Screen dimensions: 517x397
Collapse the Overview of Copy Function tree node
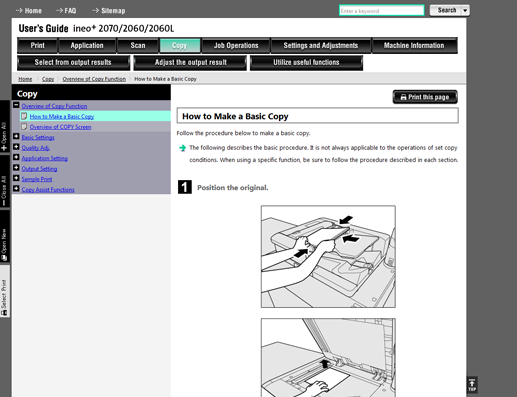16,105
